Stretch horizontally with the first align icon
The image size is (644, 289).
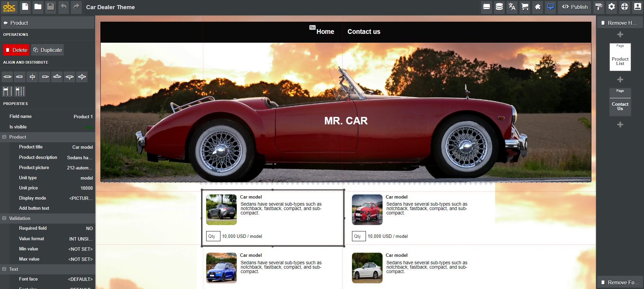tap(7, 77)
